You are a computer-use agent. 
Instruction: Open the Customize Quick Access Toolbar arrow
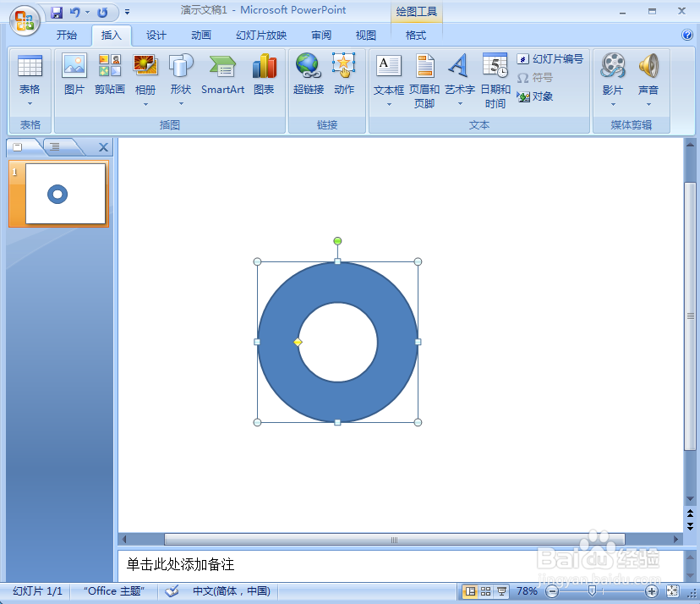coord(127,13)
